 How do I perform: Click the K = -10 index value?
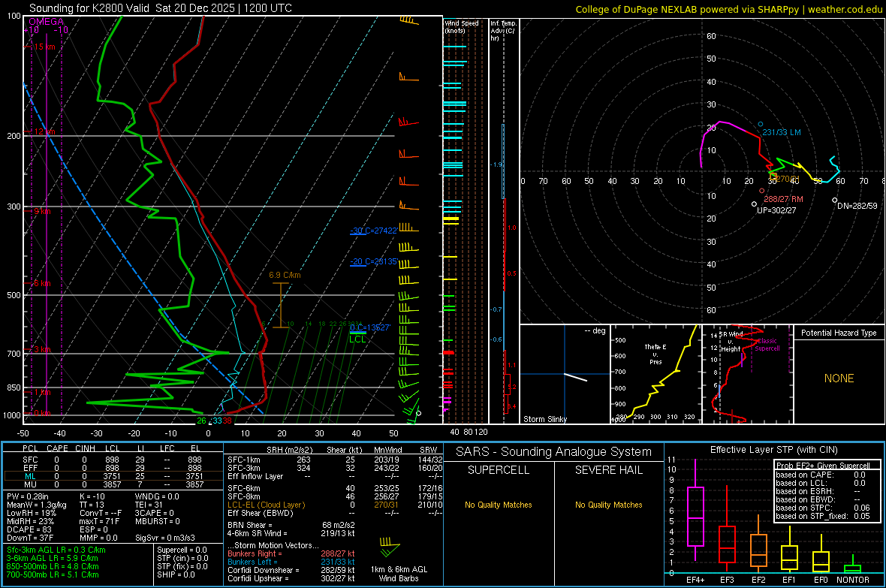(93, 496)
